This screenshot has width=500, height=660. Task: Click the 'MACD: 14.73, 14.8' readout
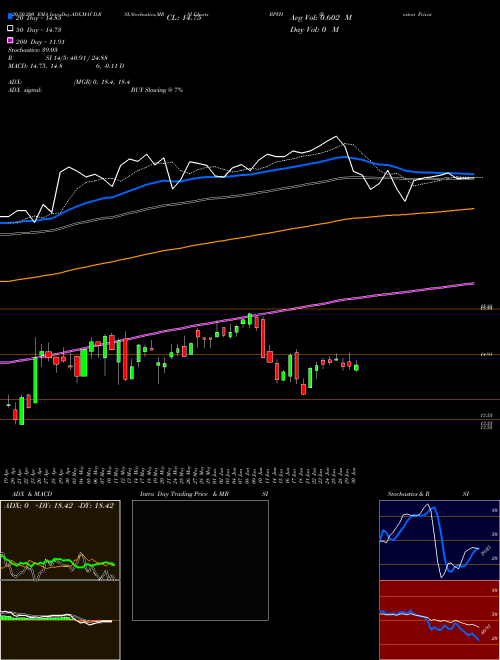point(35,66)
